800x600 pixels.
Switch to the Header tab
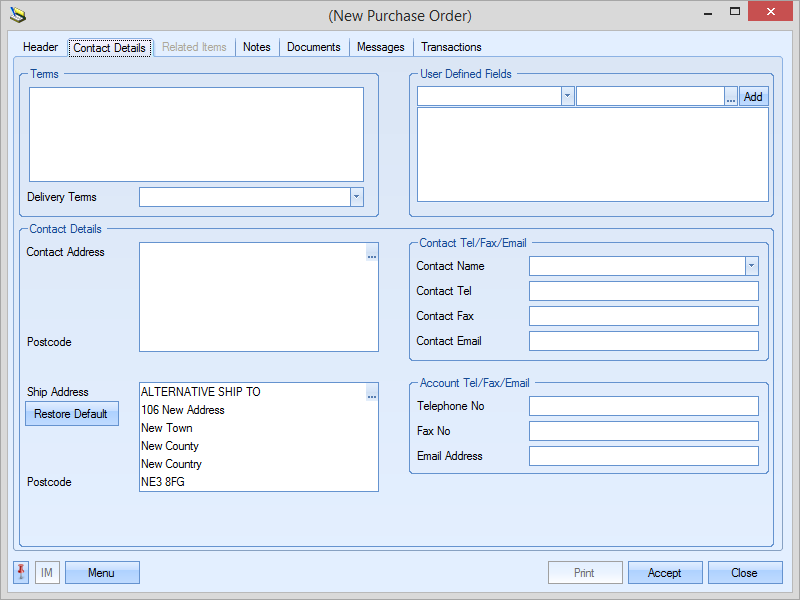[41, 47]
